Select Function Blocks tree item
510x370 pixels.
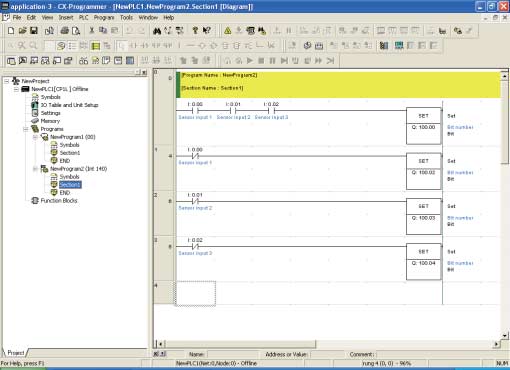tap(59, 201)
